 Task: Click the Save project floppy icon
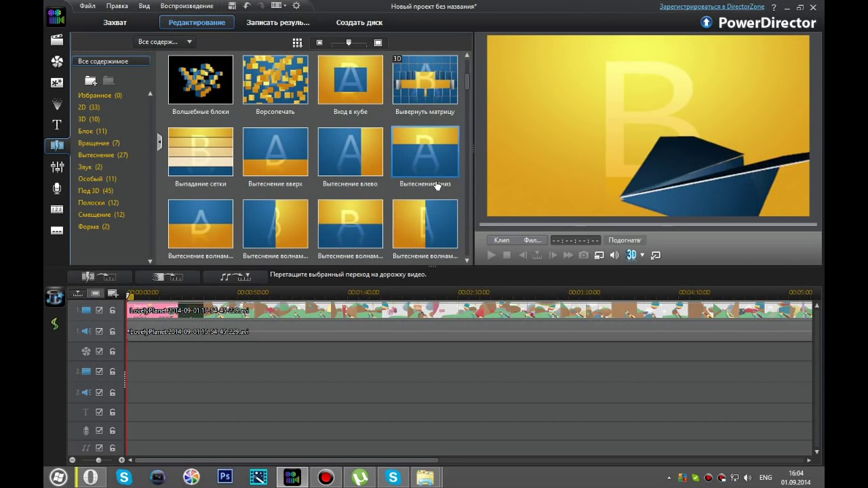click(x=233, y=6)
